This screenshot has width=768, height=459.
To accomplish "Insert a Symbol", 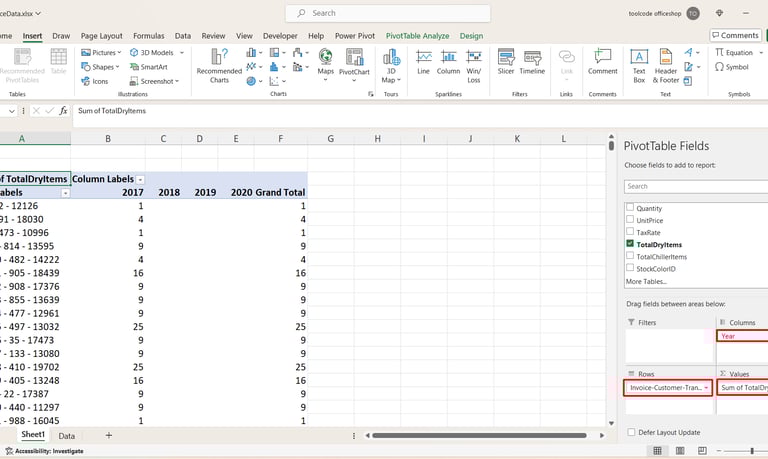I will point(731,67).
